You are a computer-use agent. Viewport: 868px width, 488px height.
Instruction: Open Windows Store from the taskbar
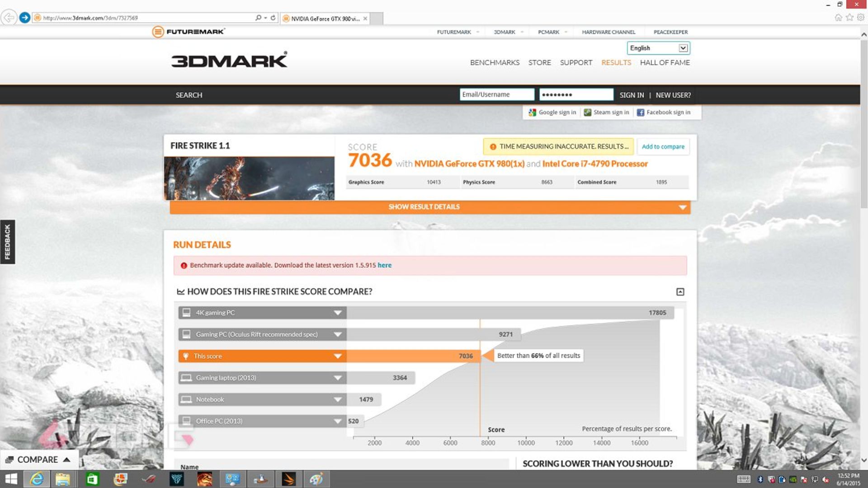pyautogui.click(x=92, y=479)
